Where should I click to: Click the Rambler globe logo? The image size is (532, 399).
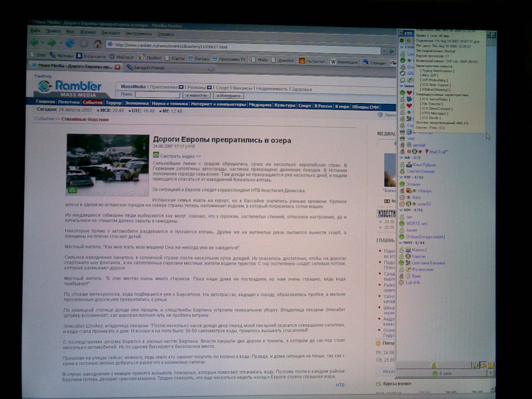tap(44, 86)
